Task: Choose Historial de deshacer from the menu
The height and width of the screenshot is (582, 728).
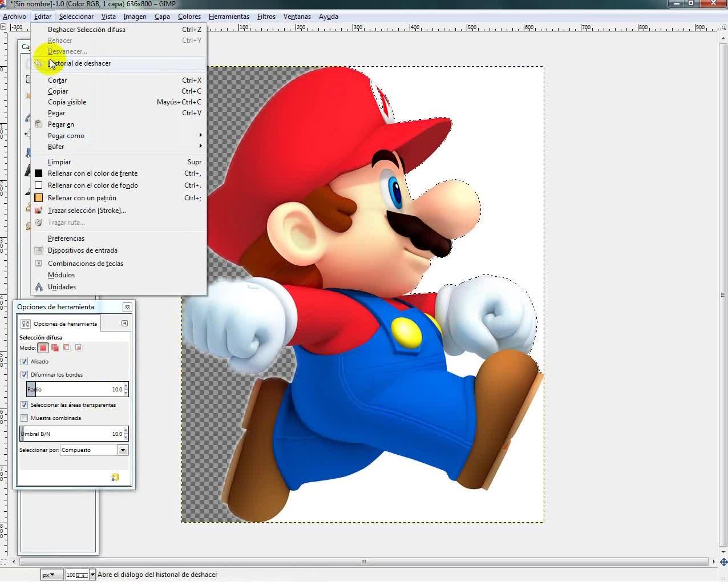Action: point(80,63)
